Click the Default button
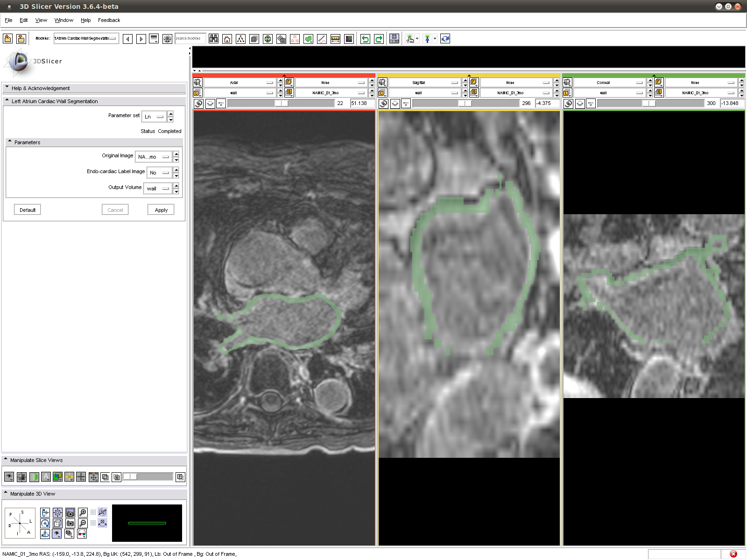This screenshot has width=747, height=560. pyautogui.click(x=28, y=210)
